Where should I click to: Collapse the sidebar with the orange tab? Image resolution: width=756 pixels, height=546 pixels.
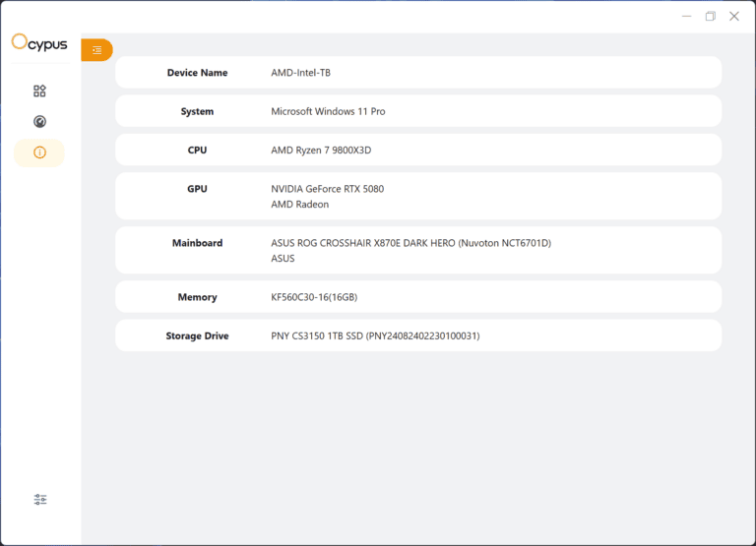coord(96,50)
